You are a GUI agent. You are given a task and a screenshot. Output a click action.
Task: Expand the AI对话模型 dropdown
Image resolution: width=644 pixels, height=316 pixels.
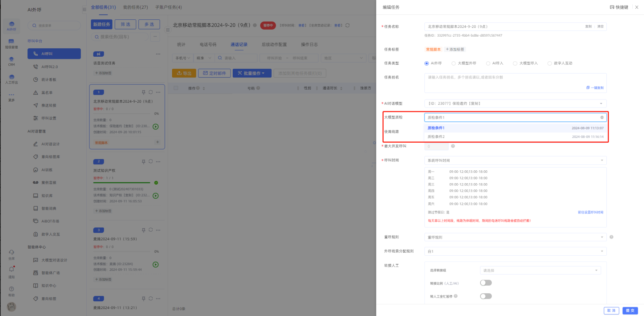click(515, 104)
